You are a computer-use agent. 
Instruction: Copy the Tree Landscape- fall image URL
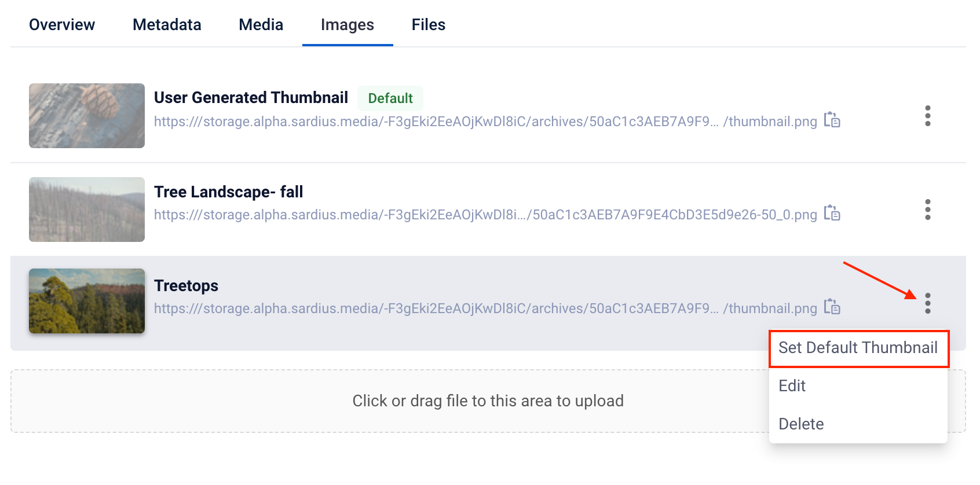click(832, 213)
